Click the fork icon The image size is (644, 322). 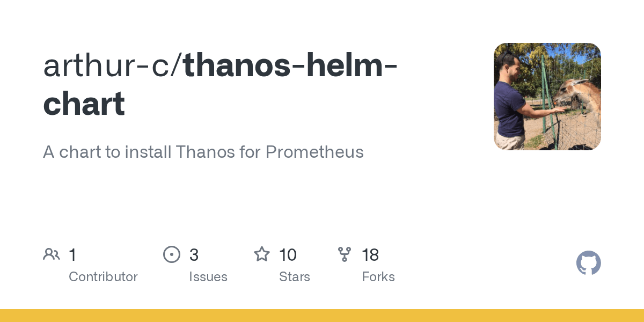[x=345, y=254]
